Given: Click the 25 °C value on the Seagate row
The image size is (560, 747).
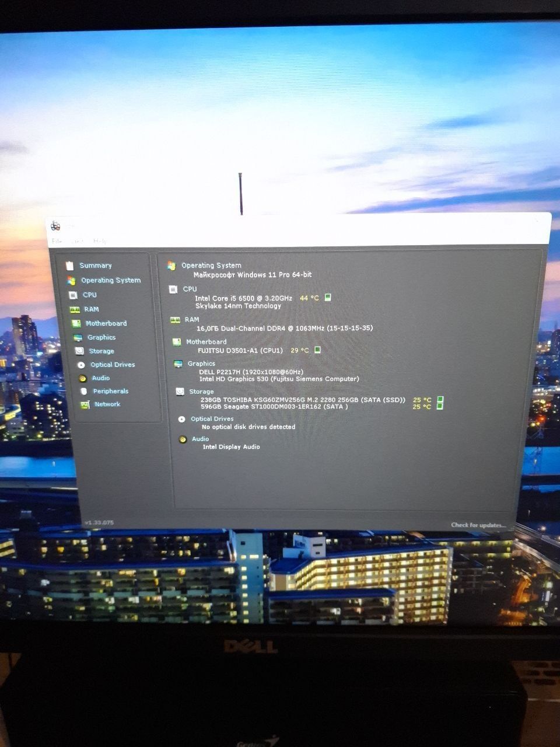Looking at the screenshot, I should pos(422,406).
